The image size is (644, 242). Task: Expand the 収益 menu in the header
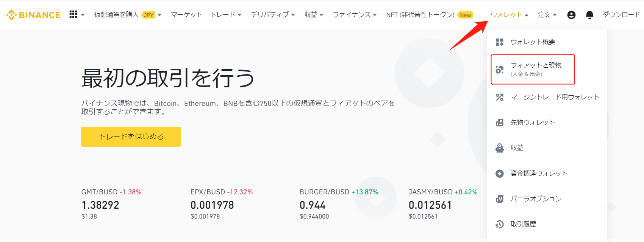314,15
